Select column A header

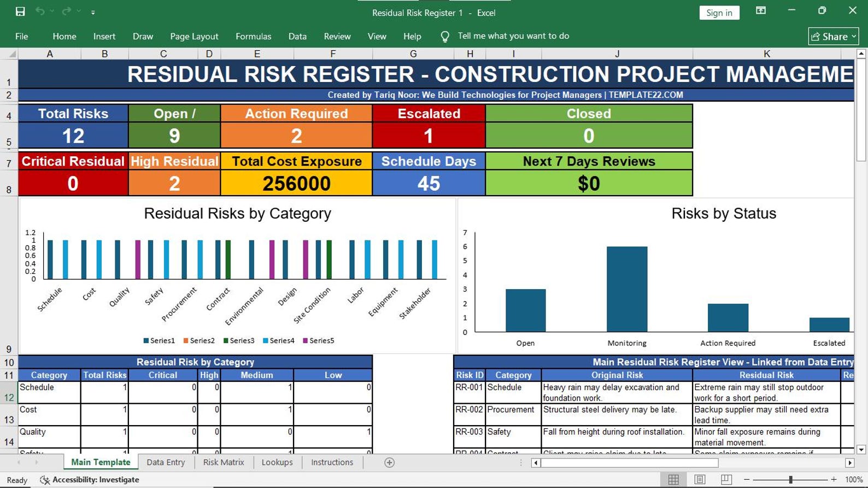pos(50,54)
